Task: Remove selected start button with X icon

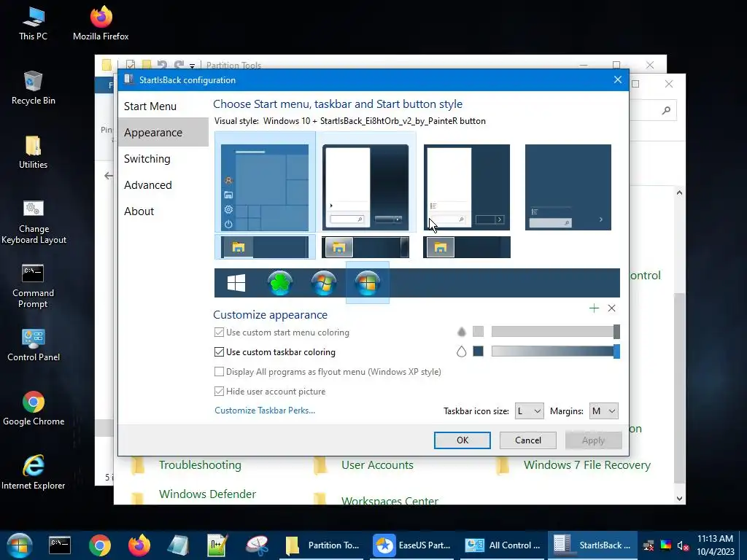Action: [612, 308]
